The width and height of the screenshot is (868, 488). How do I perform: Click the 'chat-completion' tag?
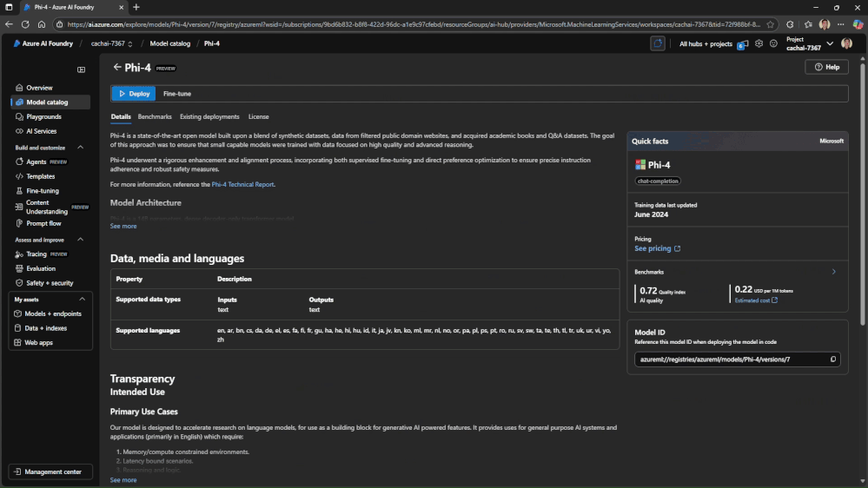click(658, 181)
